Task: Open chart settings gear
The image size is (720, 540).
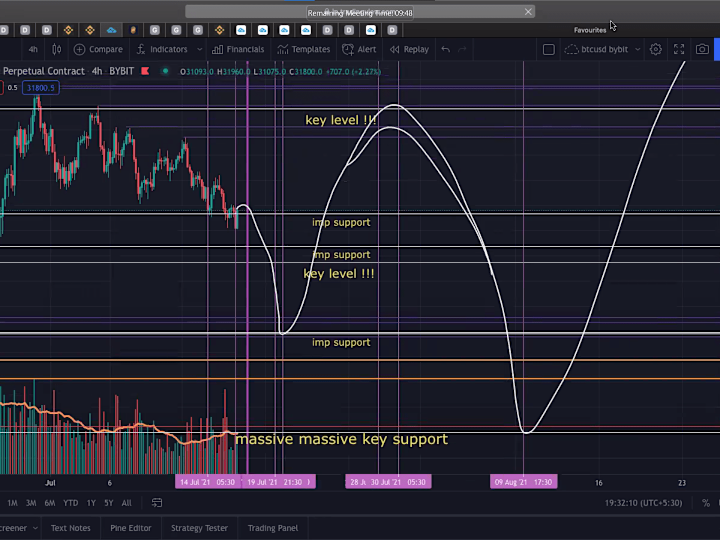Action: (656, 49)
